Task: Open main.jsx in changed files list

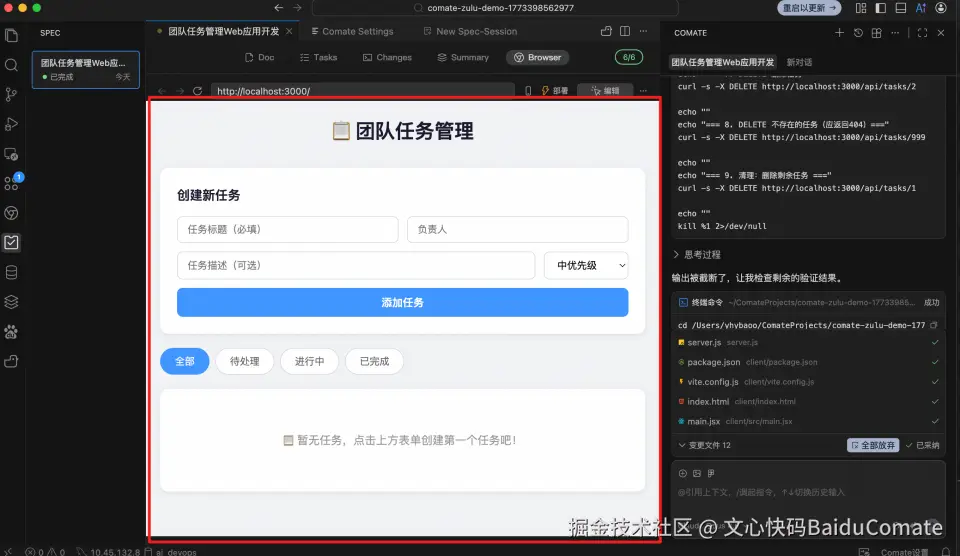Action: [808, 421]
